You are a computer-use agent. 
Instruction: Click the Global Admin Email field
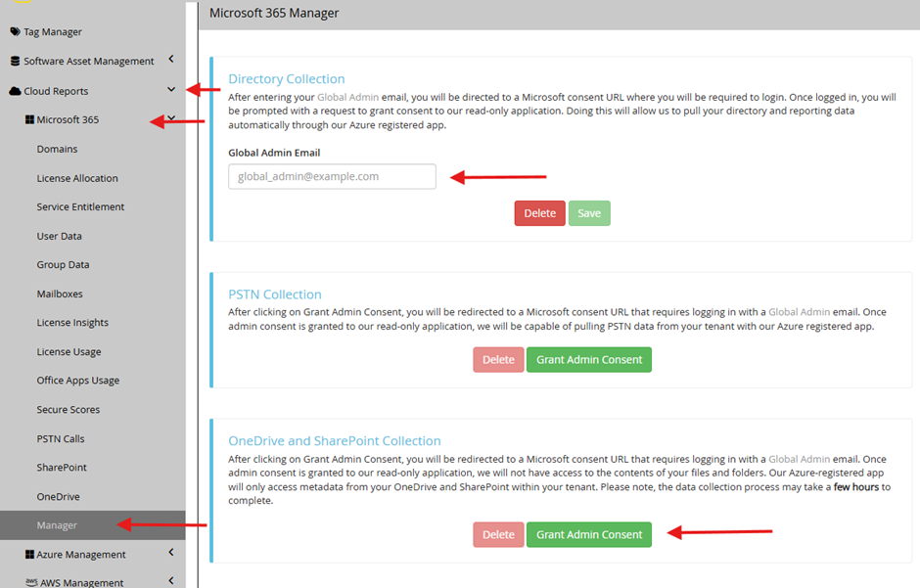332,176
